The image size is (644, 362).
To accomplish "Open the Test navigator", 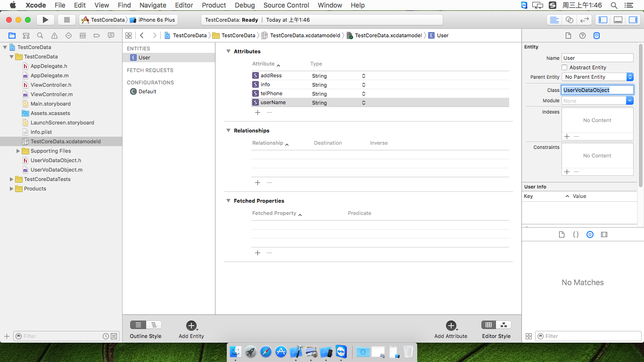I will point(68,35).
